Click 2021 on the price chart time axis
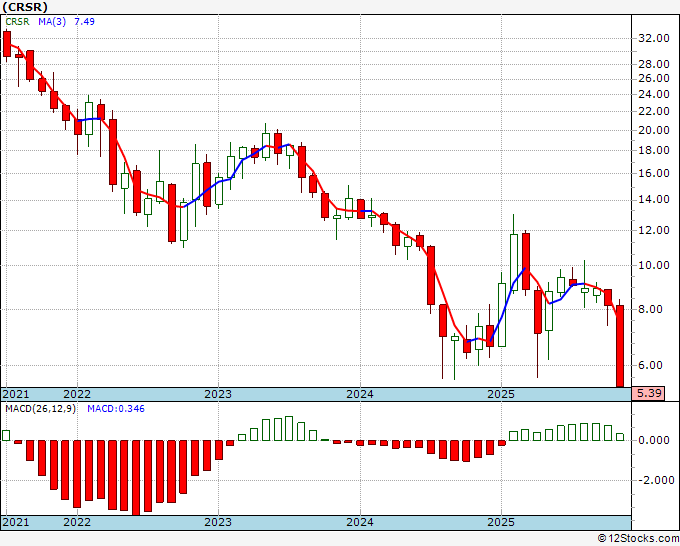This screenshot has width=680, height=546. click(16, 394)
